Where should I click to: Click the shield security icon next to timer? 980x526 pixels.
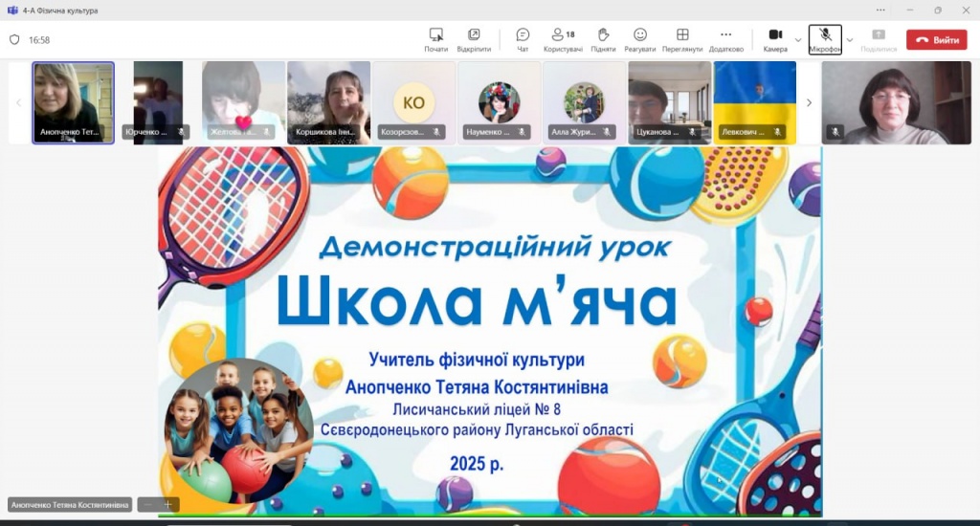pos(14,40)
